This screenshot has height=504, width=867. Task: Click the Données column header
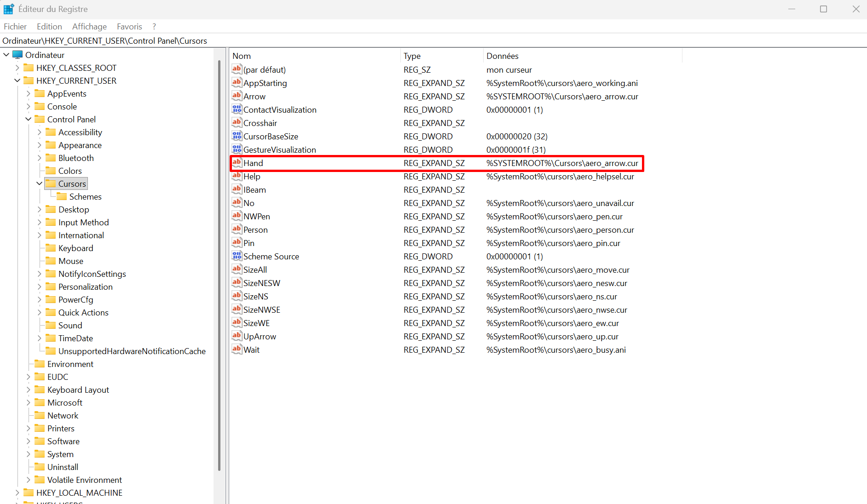coord(583,56)
